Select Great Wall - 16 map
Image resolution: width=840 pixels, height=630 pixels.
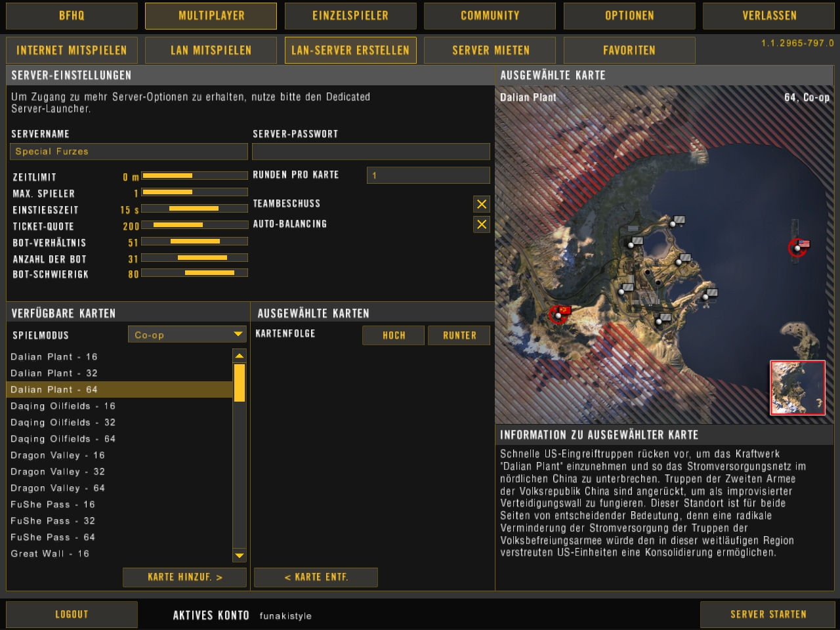point(119,554)
